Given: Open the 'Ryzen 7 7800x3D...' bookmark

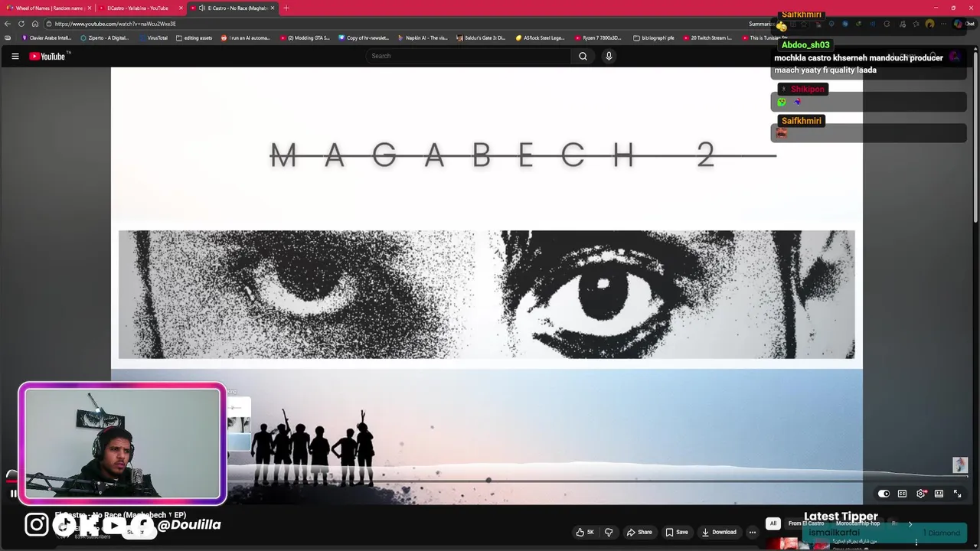Looking at the screenshot, I should point(598,37).
